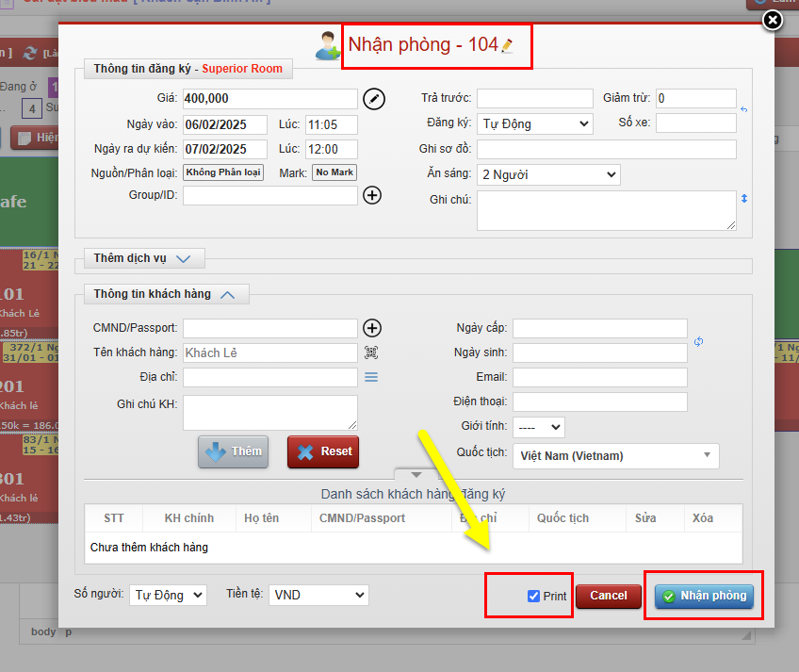This screenshot has width=799, height=672.
Task: Toggle the Không Phân loại source tag
Action: [223, 172]
